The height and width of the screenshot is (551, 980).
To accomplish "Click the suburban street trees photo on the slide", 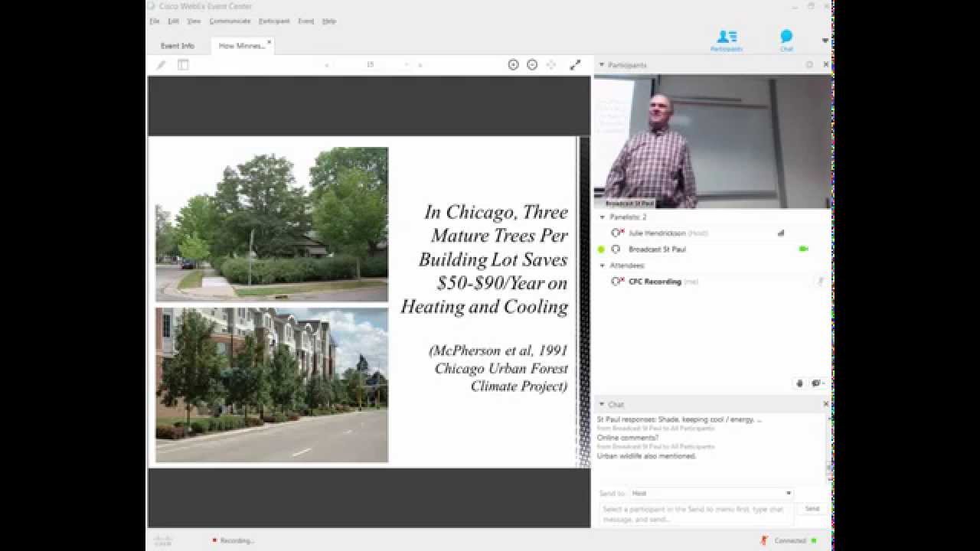I will [272, 224].
